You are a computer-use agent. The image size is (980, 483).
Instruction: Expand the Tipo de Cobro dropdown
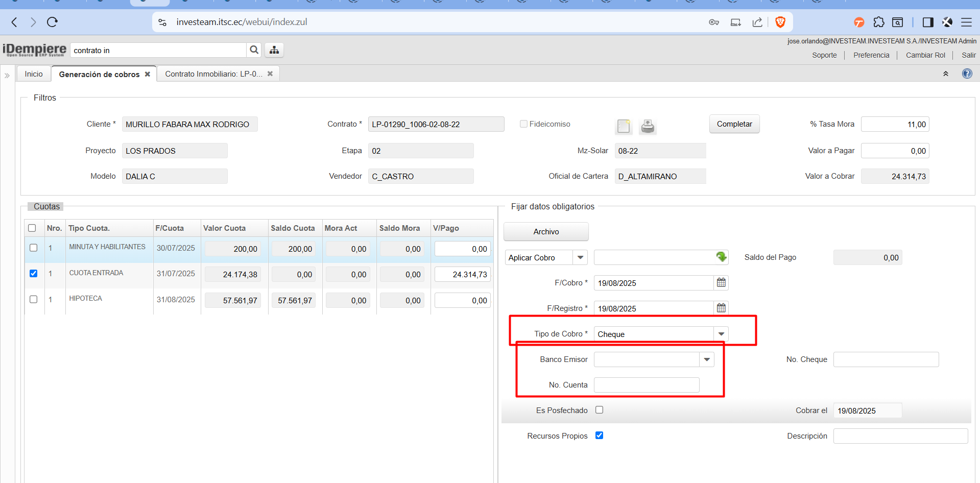click(721, 334)
